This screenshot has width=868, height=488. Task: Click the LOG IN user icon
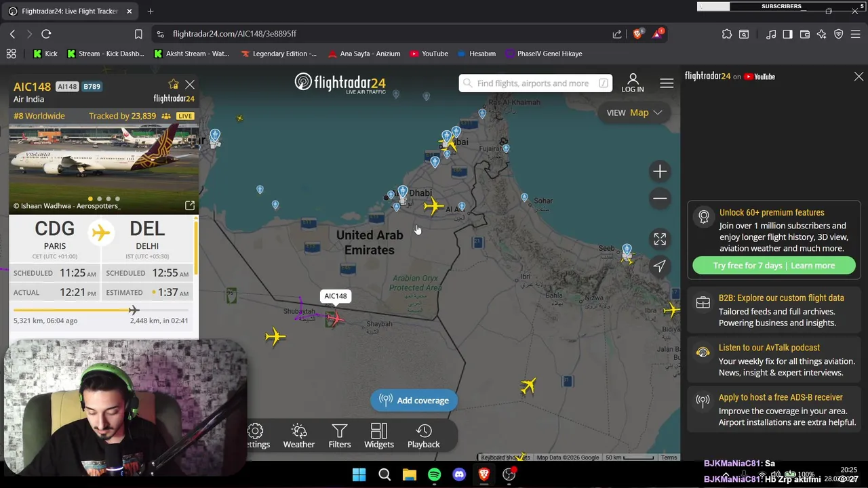(633, 83)
